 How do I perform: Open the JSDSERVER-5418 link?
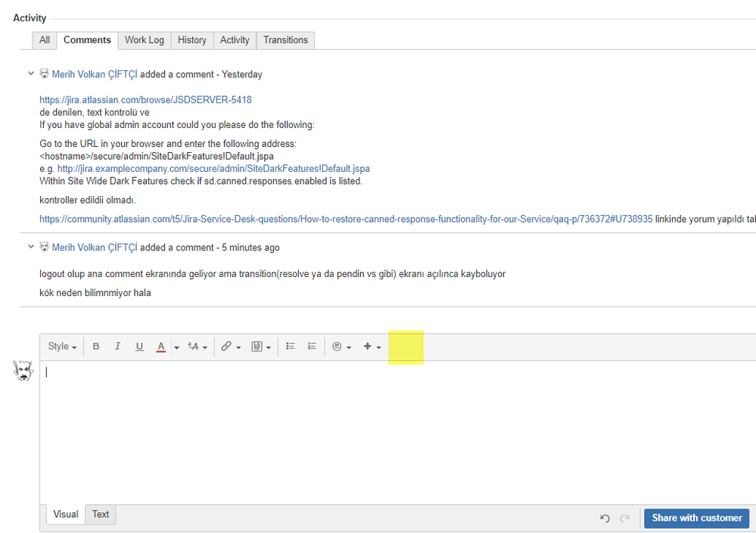[145, 100]
